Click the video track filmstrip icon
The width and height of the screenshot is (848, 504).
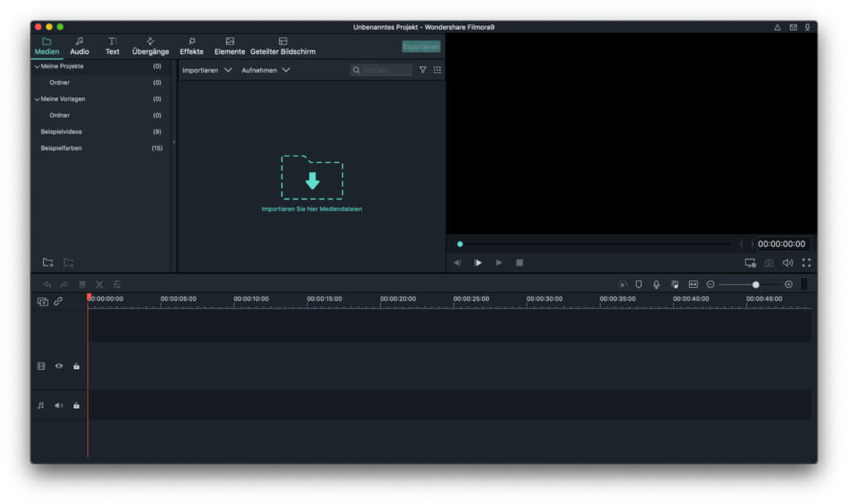point(41,367)
